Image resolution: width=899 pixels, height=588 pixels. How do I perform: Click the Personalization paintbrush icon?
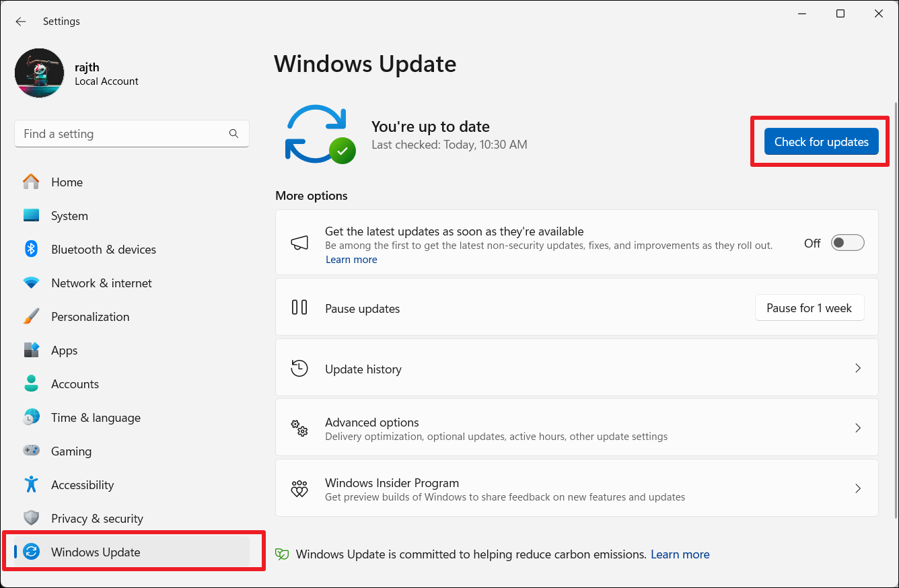(x=31, y=316)
